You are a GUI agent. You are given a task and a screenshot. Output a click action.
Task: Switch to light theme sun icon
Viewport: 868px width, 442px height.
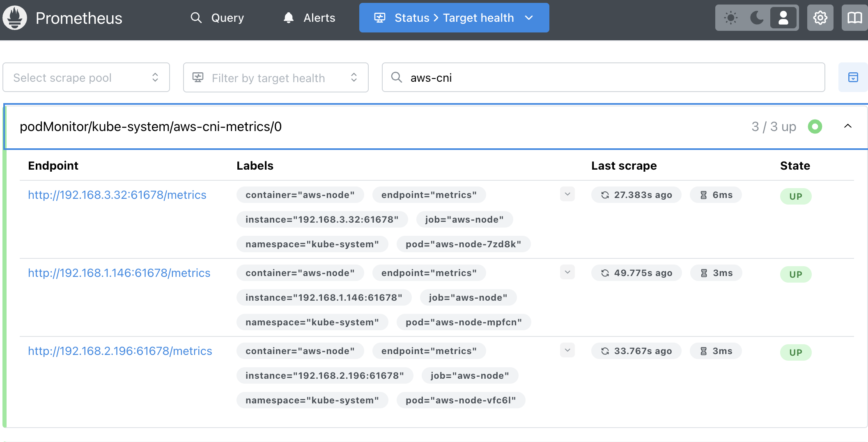731,18
